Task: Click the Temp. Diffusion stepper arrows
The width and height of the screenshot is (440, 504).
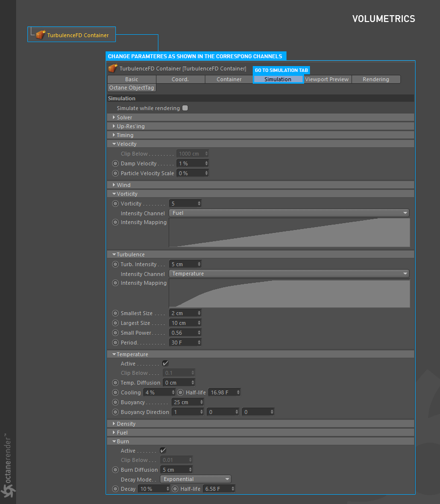Action: point(193,383)
